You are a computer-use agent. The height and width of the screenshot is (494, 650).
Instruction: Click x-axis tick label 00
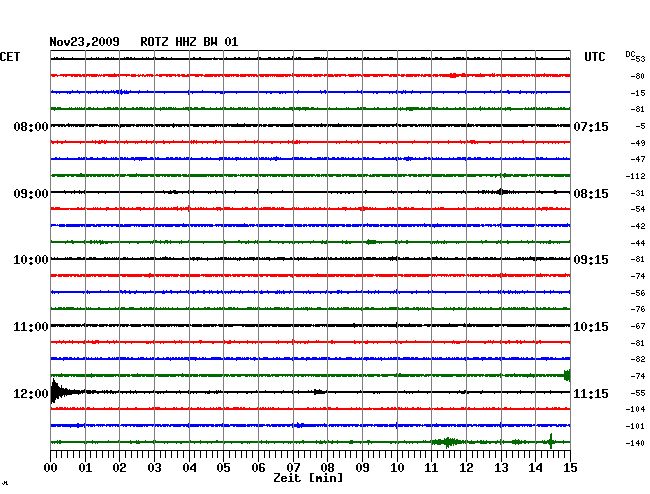(51, 468)
